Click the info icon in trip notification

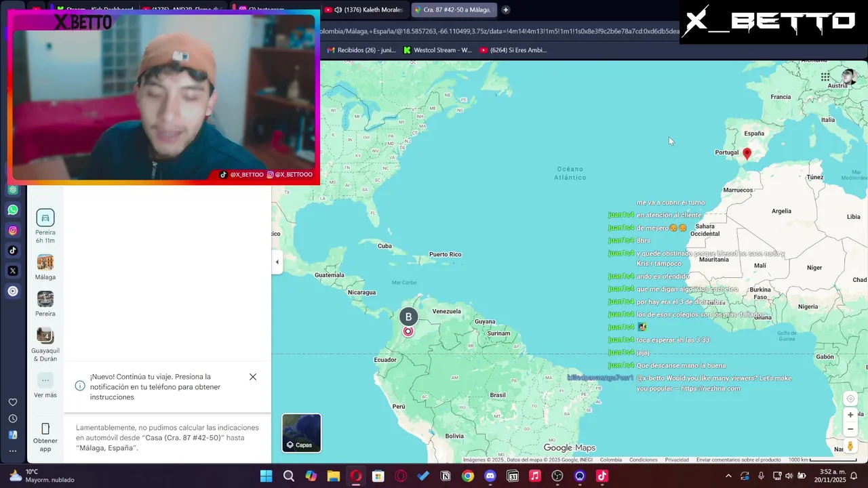(80, 386)
